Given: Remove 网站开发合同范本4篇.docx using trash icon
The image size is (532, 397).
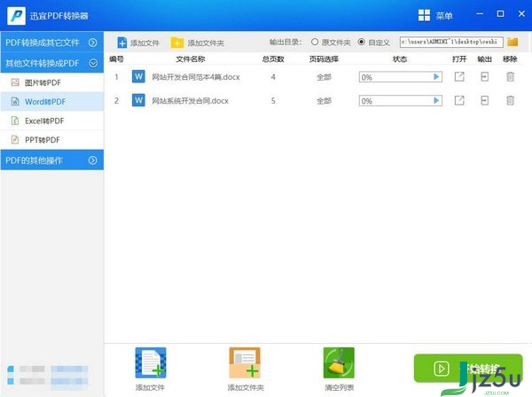Looking at the screenshot, I should pyautogui.click(x=510, y=76).
